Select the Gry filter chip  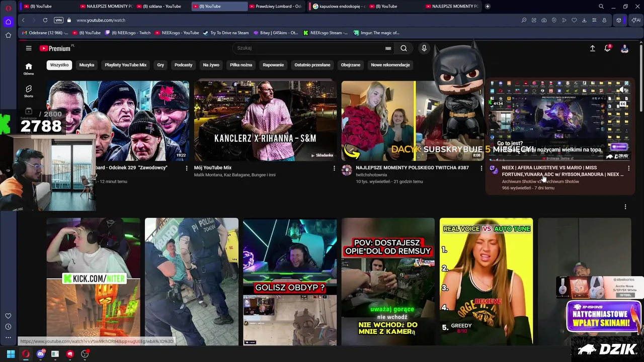160,65
